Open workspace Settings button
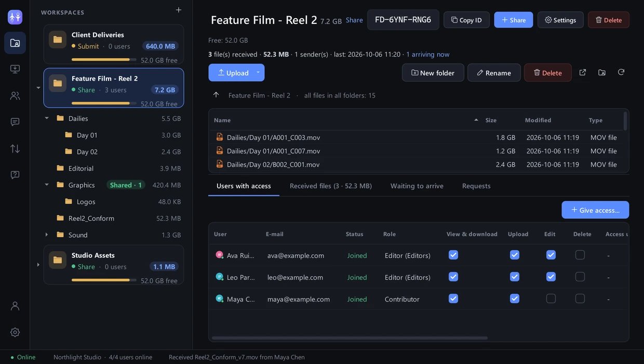Screen dimensions: 644x364 [560, 20]
